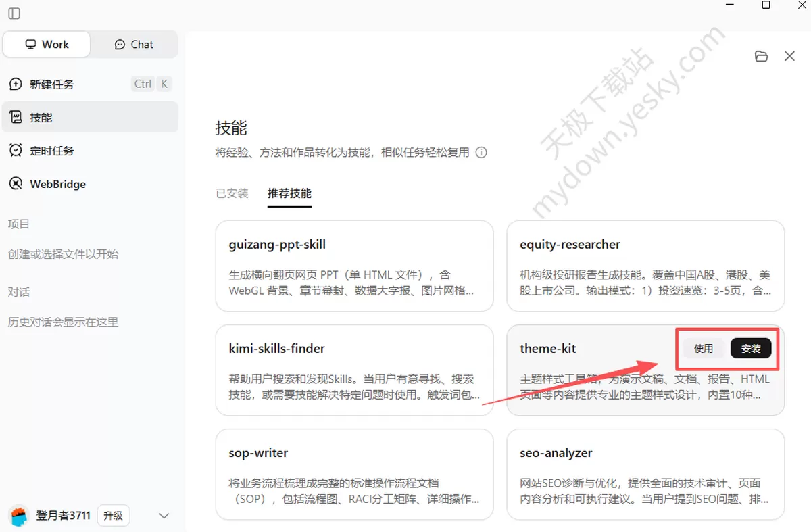The height and width of the screenshot is (532, 811).
Task: Select 定时任务 in the sidebar
Action: click(90, 151)
